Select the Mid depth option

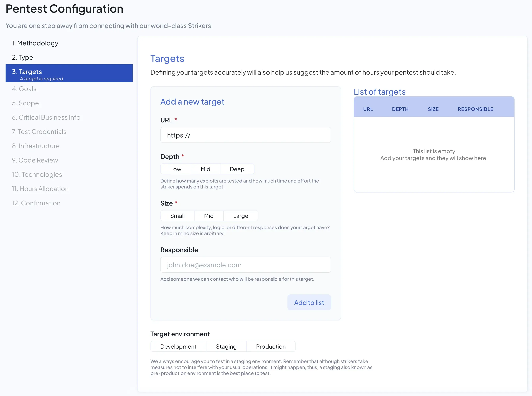click(205, 169)
